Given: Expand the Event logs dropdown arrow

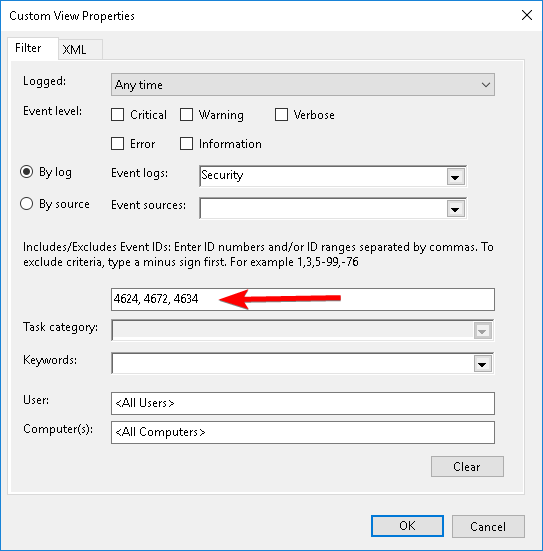Looking at the screenshot, I should click(x=455, y=177).
